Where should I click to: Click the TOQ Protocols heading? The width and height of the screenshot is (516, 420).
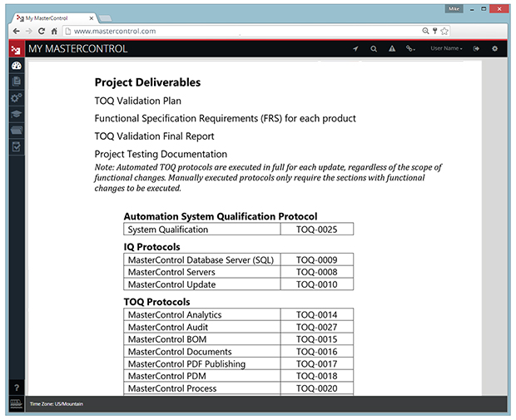pyautogui.click(x=157, y=302)
